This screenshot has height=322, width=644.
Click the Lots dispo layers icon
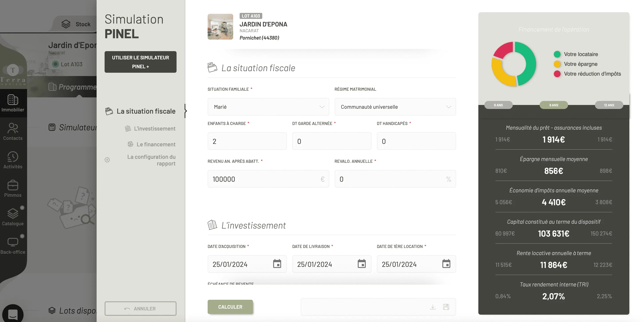(x=52, y=310)
